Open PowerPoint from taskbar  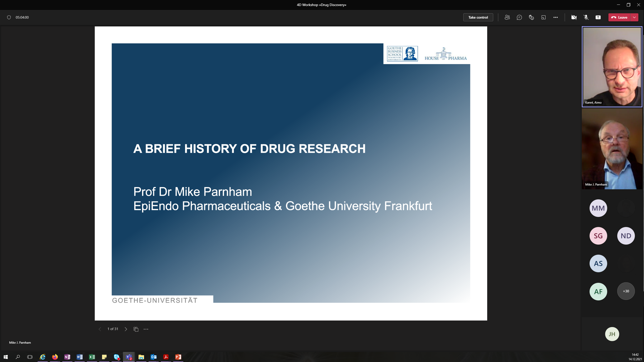pyautogui.click(x=178, y=357)
